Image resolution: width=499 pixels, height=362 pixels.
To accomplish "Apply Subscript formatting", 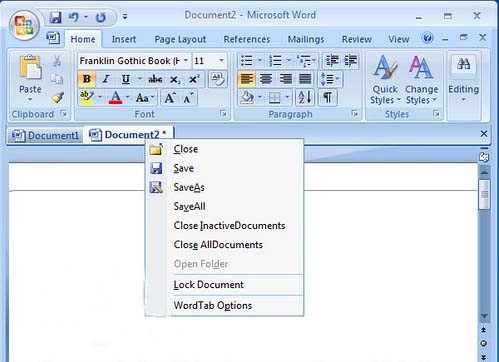I will [x=175, y=79].
